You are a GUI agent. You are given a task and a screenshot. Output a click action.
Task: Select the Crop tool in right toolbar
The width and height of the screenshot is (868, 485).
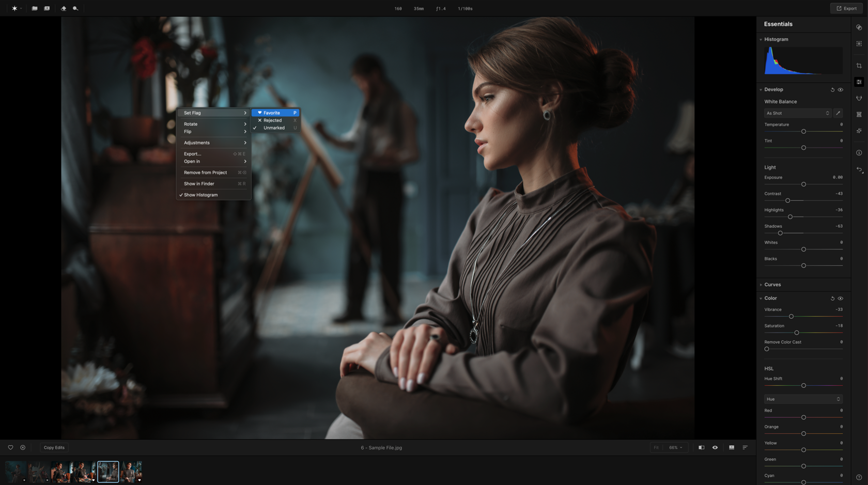[x=859, y=66]
